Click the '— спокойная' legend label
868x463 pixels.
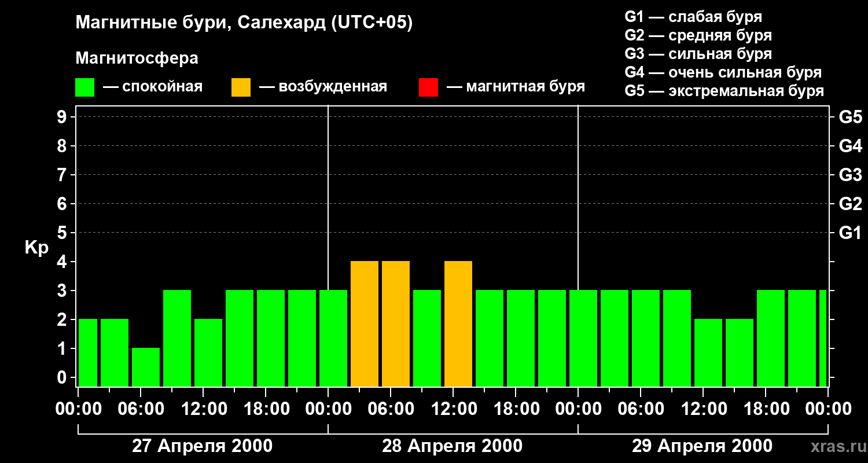(153, 87)
